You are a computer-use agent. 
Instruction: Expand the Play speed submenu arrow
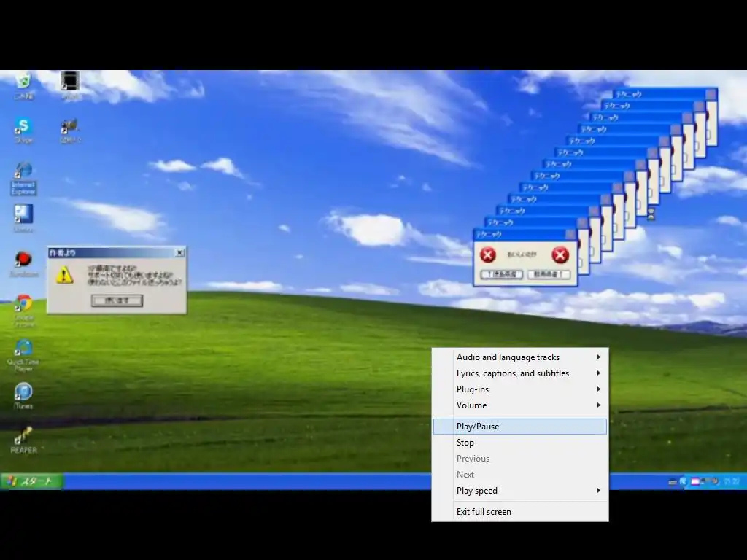[x=599, y=491]
